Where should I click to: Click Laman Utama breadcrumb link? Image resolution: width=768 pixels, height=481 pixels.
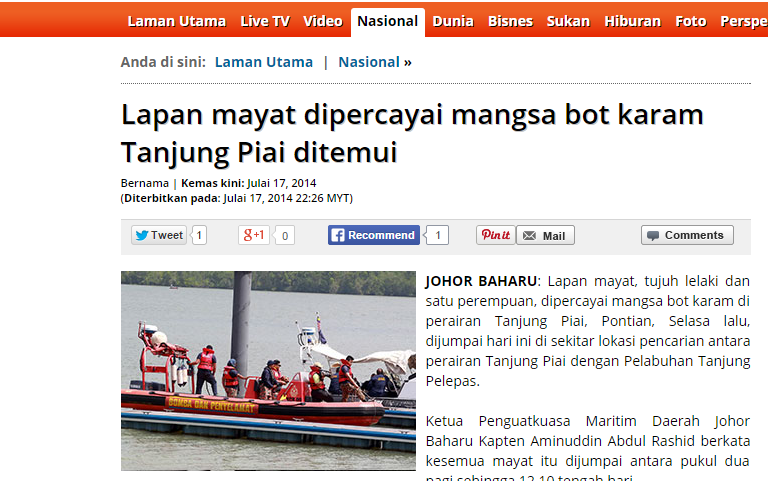(x=264, y=62)
